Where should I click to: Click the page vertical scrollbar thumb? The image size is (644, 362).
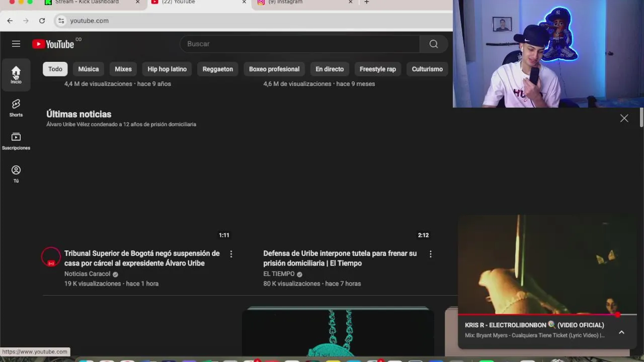pos(641,117)
